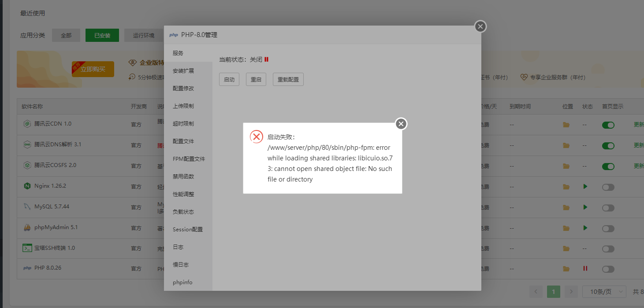The width and height of the screenshot is (644, 308).
Task: Open folder location for phpMyAdmin row
Action: 566,228
